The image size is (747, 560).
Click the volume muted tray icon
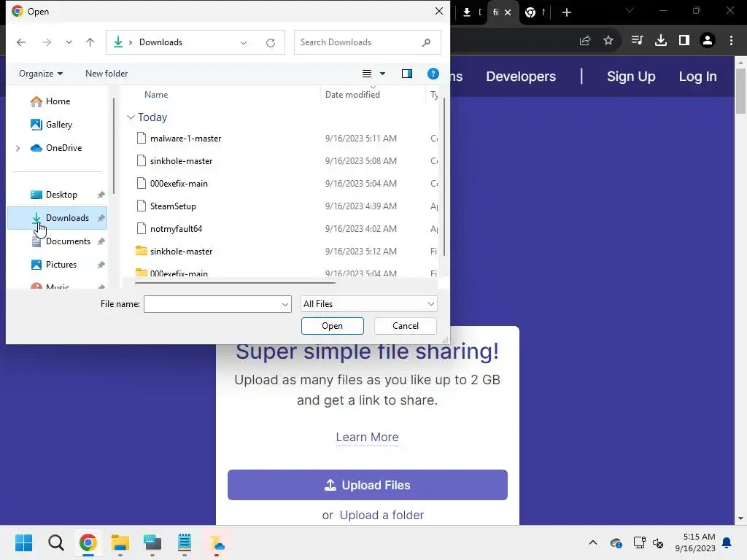coord(658,542)
